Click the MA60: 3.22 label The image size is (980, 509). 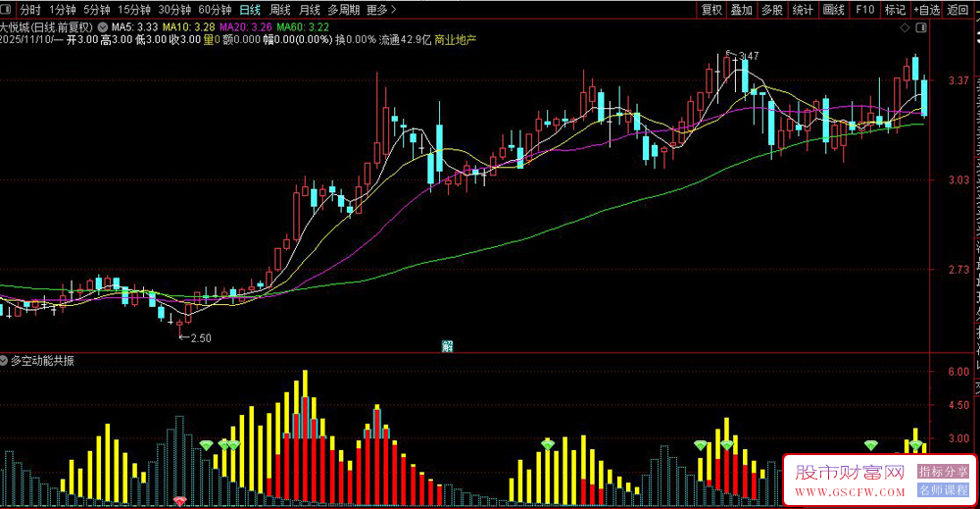tap(303, 26)
